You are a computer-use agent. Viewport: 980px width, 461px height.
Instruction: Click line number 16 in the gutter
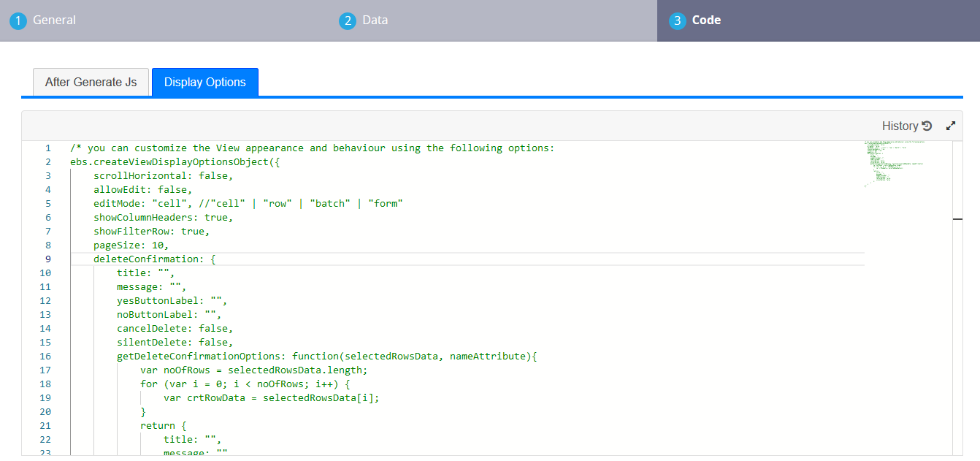click(45, 356)
